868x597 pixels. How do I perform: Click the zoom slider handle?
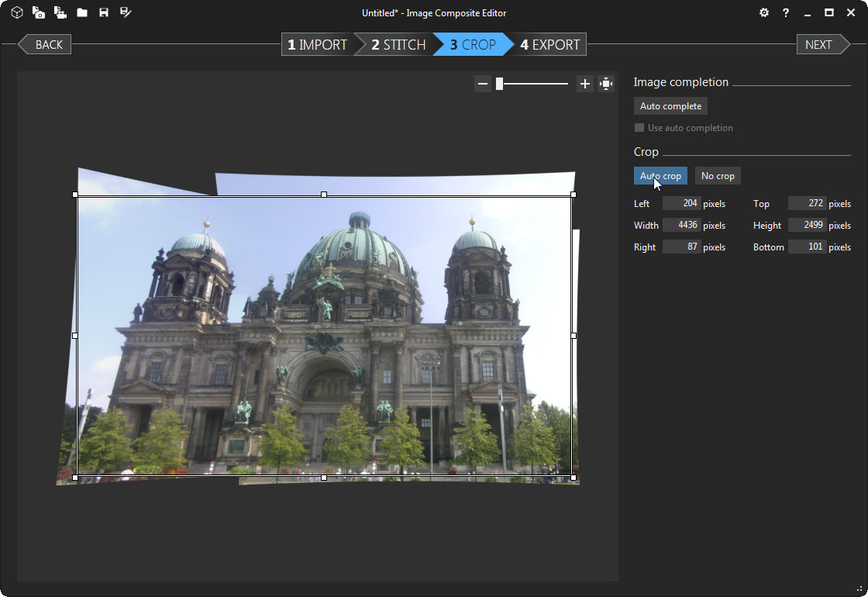499,84
